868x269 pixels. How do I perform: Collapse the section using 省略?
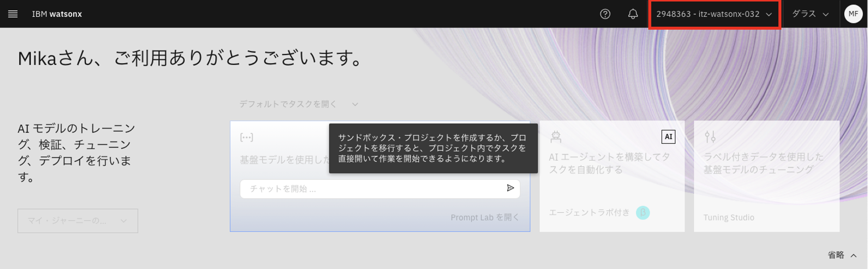(x=842, y=255)
